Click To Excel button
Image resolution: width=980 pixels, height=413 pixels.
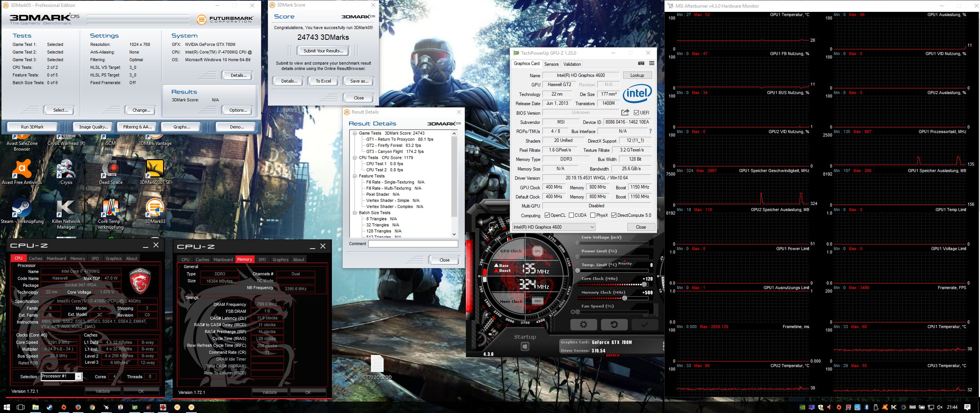[323, 81]
